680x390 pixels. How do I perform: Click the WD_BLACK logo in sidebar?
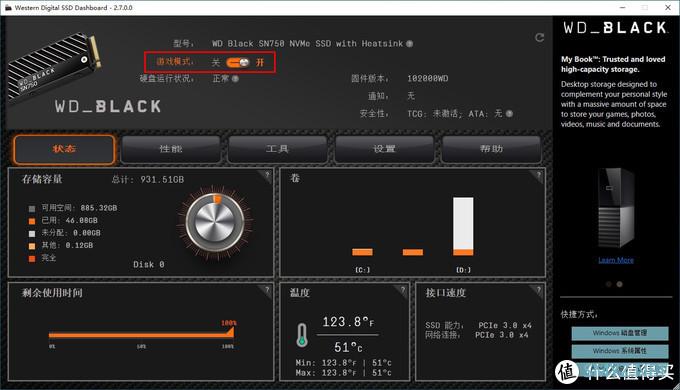615,28
